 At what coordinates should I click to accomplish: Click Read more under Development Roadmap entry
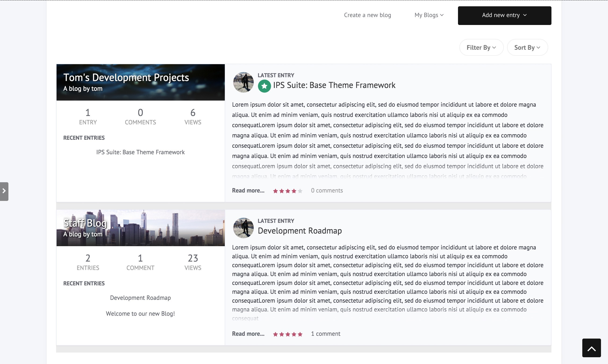point(248,334)
